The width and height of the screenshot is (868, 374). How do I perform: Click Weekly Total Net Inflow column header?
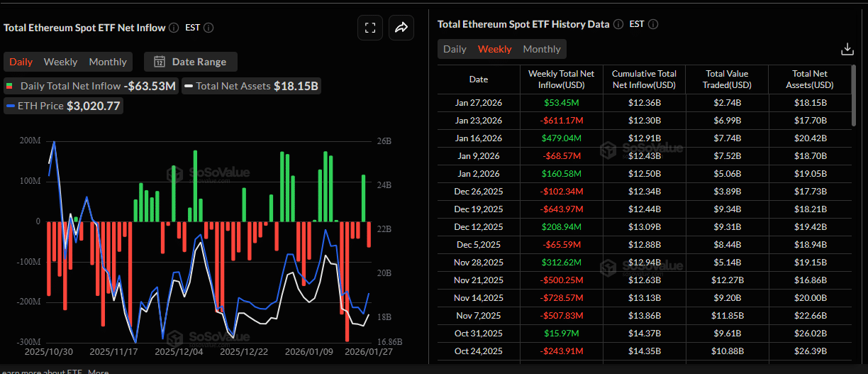(x=562, y=79)
